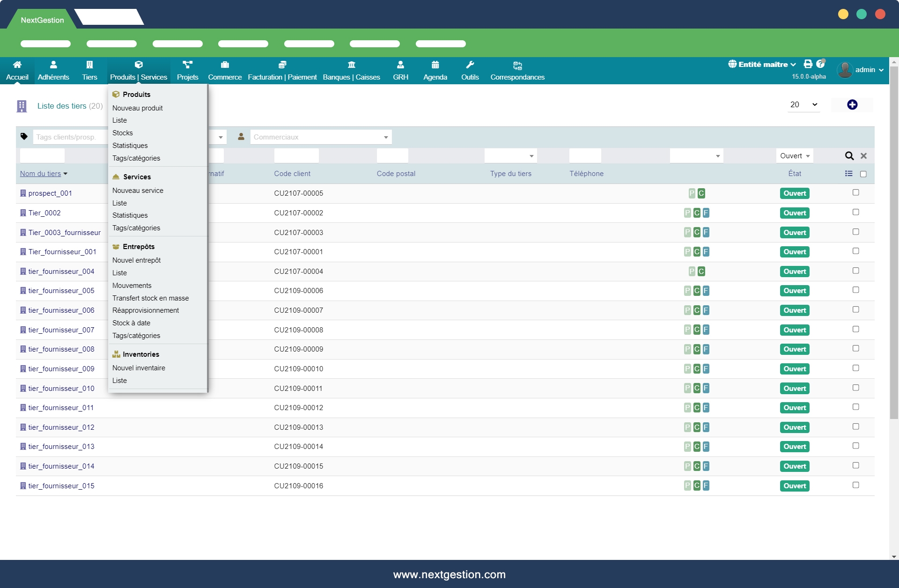The height and width of the screenshot is (588, 899).
Task: Open the Agenda calendar icon
Action: pos(435,65)
